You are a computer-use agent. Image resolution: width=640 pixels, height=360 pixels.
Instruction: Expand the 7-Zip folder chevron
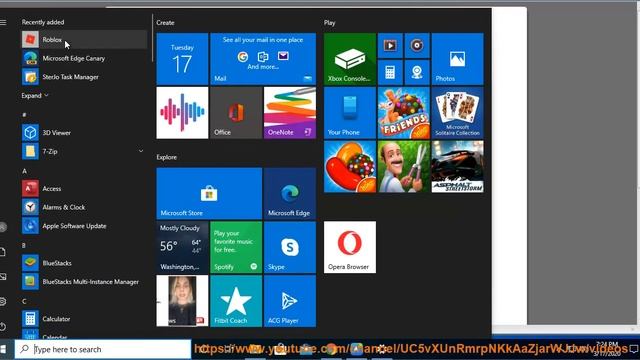(141, 151)
